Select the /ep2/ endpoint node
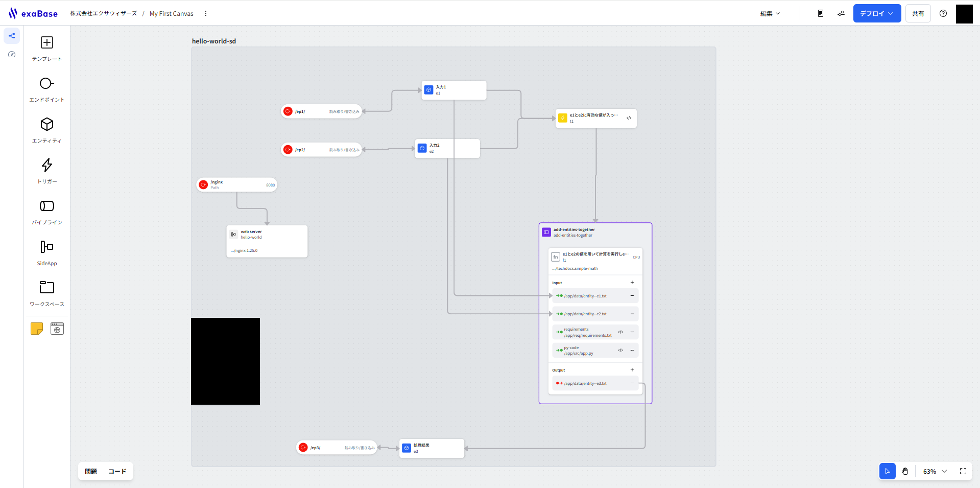Screen dimensions: 980x488 [x=321, y=150]
